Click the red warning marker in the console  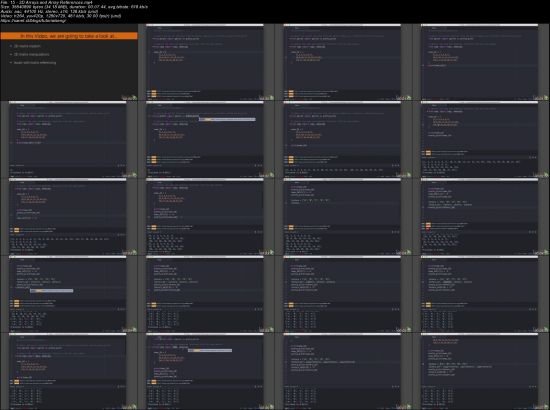tap(428, 228)
